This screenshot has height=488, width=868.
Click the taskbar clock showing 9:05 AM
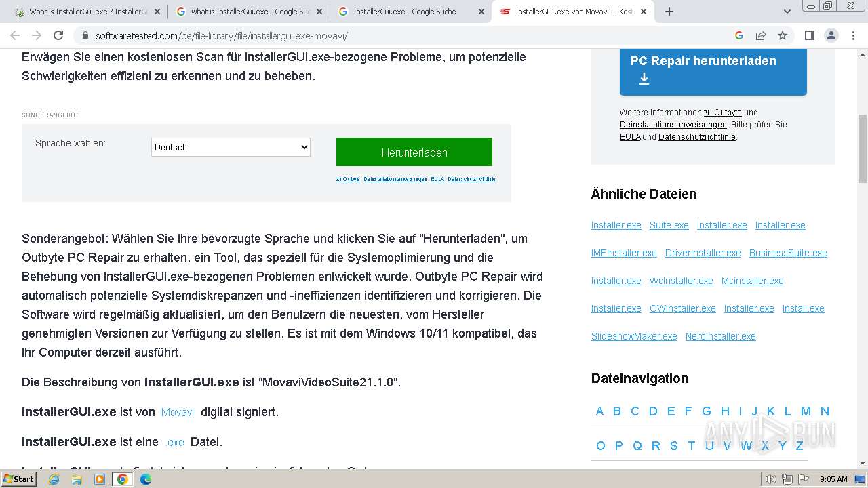click(x=833, y=479)
